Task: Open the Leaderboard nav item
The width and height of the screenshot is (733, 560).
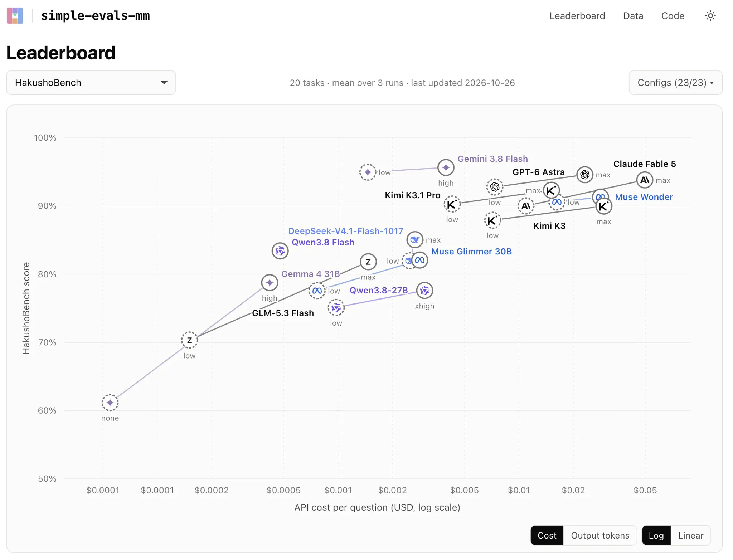Action: [577, 16]
